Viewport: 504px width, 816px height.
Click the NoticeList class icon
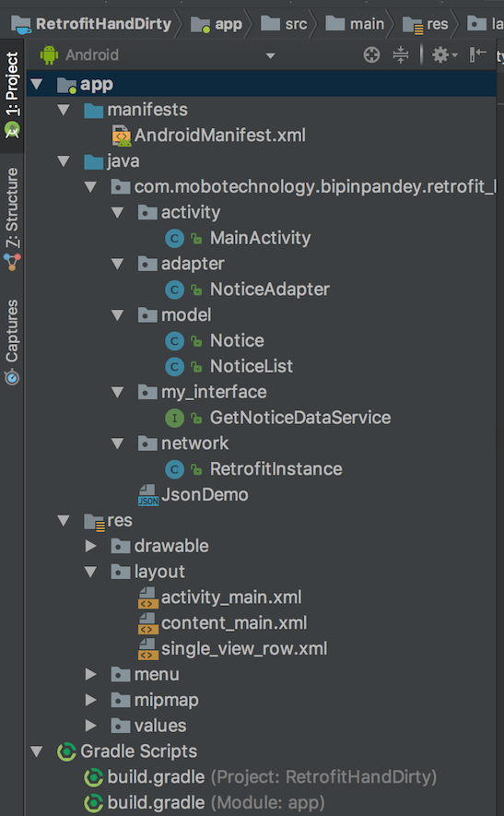tap(174, 366)
